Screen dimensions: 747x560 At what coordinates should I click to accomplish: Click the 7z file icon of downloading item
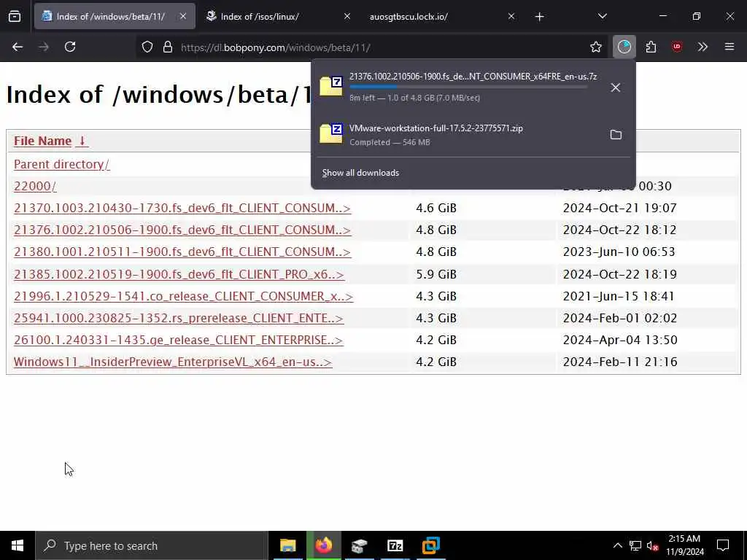331,86
